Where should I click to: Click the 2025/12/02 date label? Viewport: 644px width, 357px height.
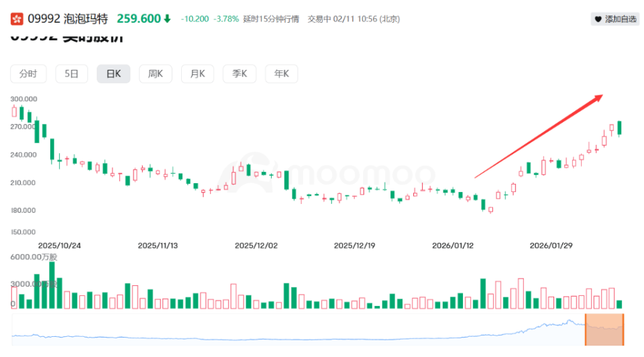[256, 246]
